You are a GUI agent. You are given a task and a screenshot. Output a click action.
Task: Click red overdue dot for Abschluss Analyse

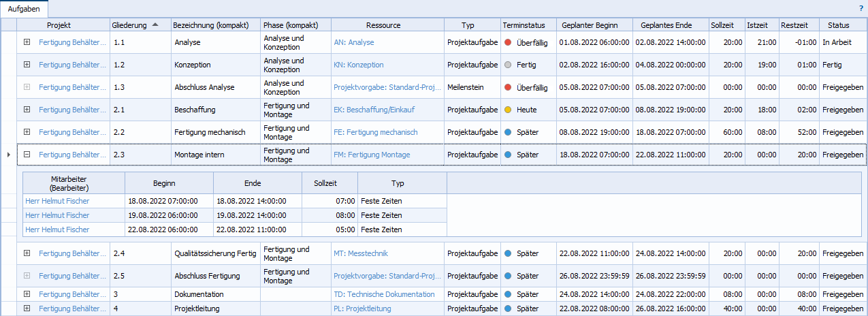(508, 88)
